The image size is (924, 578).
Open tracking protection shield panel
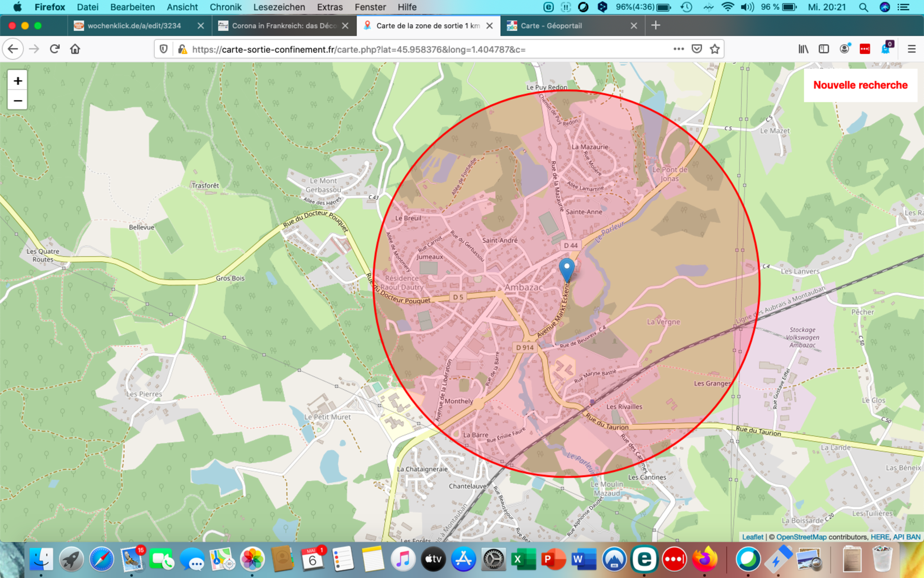coord(164,49)
